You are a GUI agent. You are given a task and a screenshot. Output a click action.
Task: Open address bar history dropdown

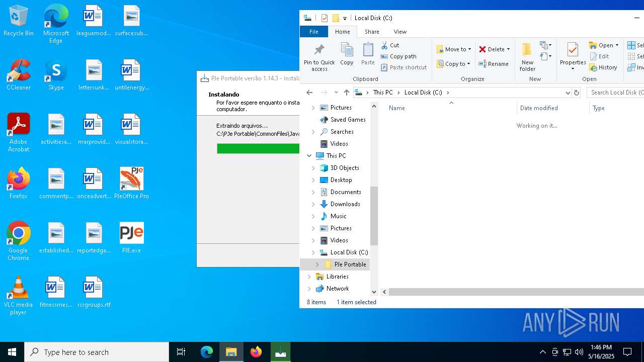coord(568,93)
